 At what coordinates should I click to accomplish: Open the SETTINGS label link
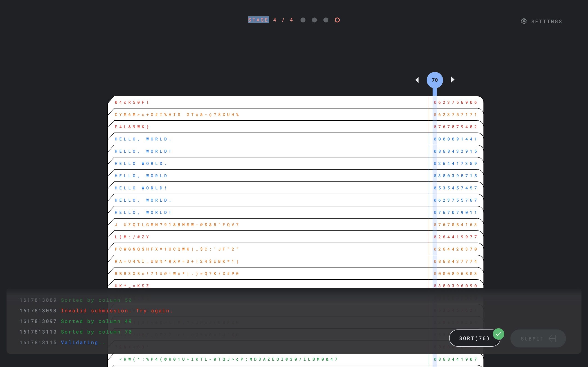click(x=546, y=22)
